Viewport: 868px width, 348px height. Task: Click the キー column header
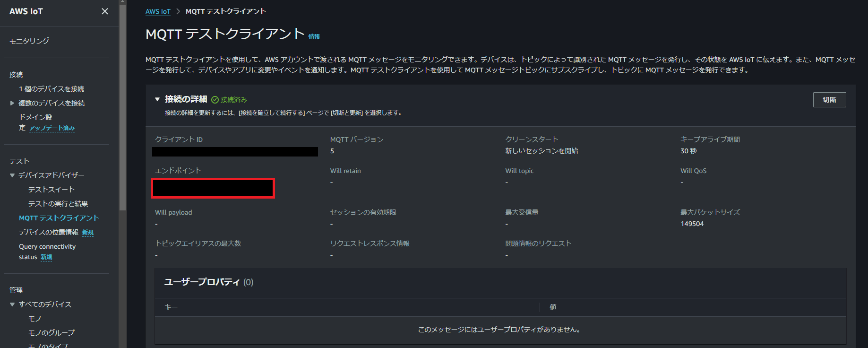point(171,307)
